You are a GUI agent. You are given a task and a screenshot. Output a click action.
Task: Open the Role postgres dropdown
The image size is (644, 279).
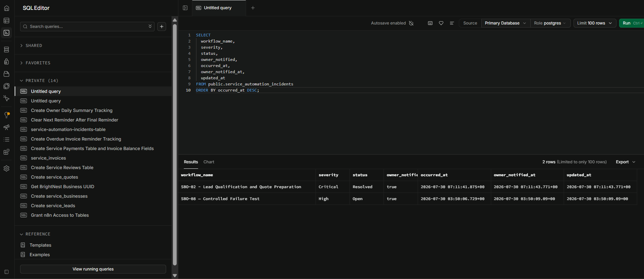tap(550, 23)
